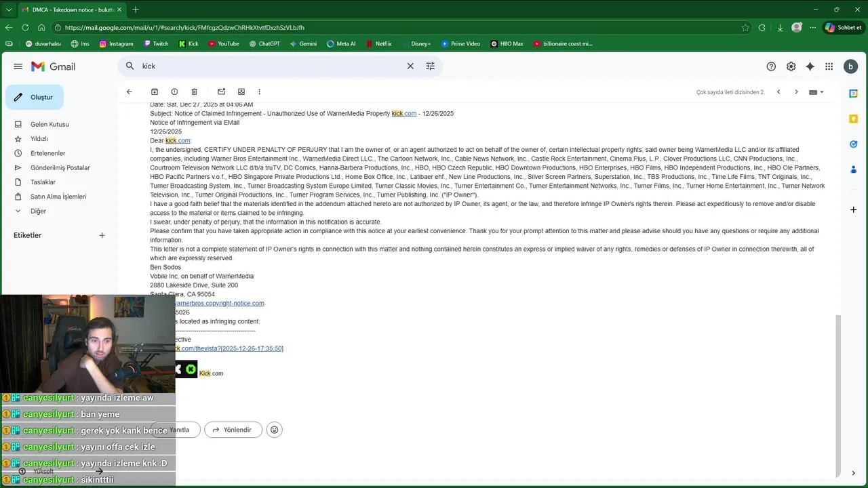Click the search magnifier icon
The image size is (868, 488).
pyautogui.click(x=130, y=66)
